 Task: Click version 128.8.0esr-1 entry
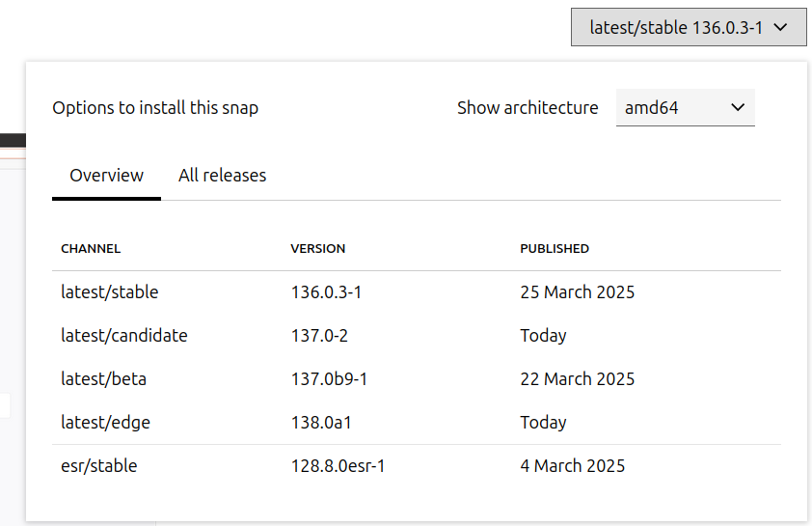pyautogui.click(x=338, y=466)
